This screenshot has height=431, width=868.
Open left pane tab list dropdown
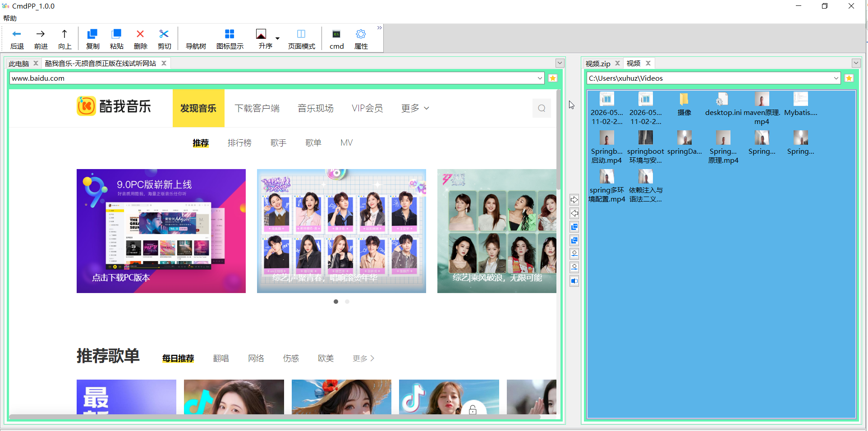[560, 63]
